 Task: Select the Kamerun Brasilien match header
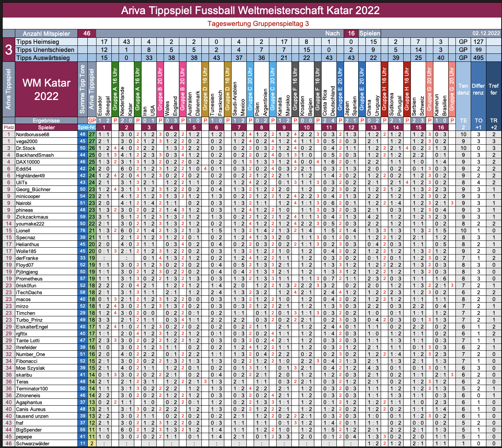[441, 89]
